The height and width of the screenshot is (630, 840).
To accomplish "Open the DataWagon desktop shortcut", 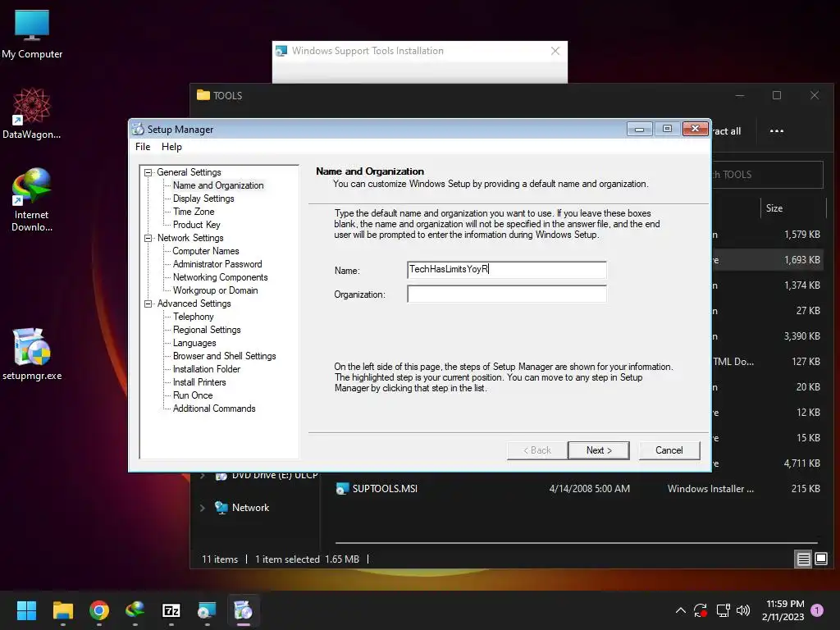I will [32, 113].
